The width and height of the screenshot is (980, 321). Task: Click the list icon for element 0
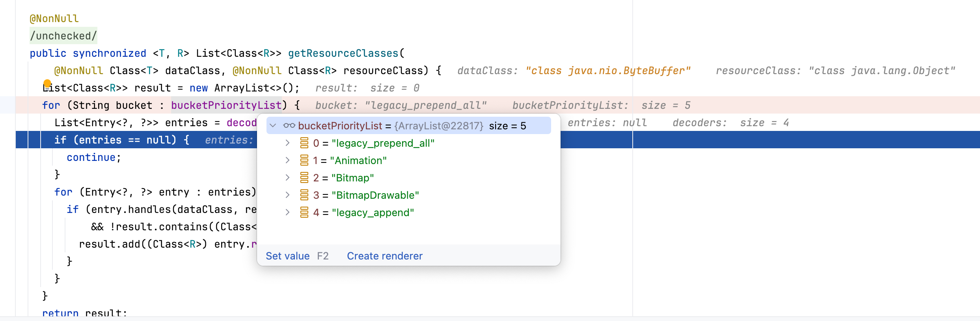click(304, 143)
